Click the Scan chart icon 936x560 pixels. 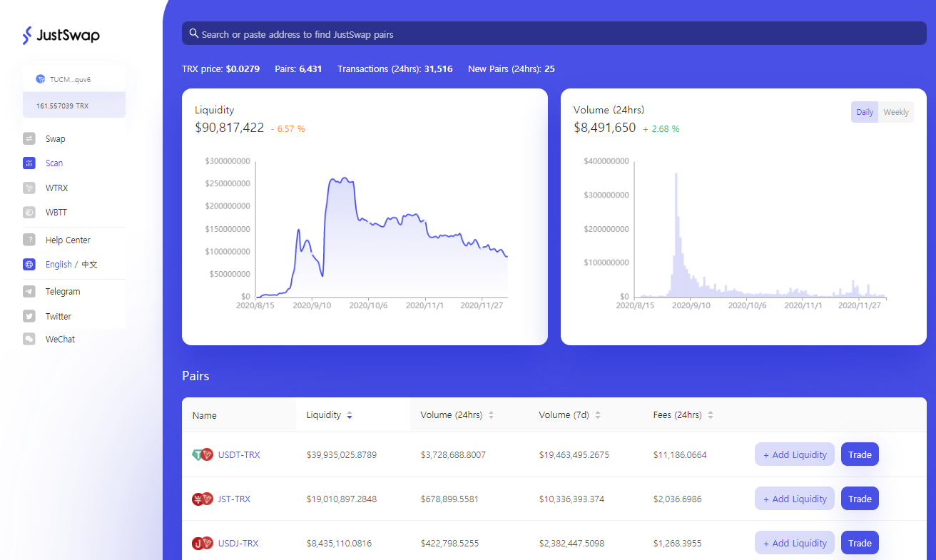(29, 163)
